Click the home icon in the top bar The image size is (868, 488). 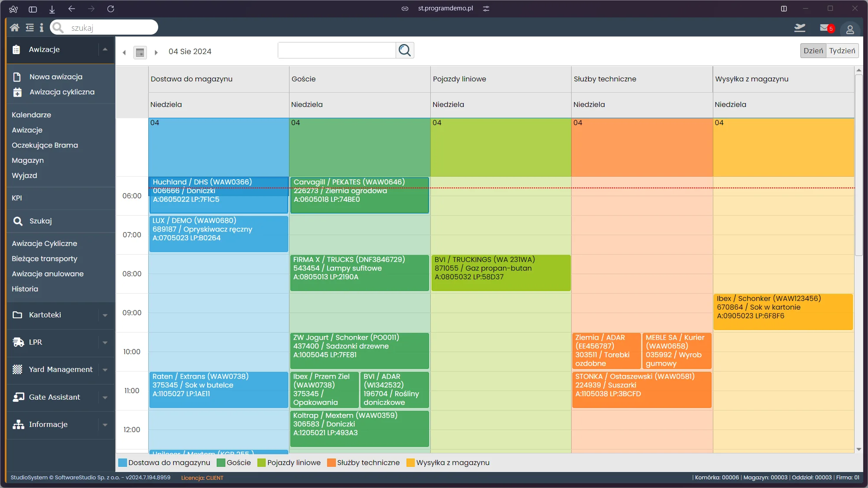(14, 28)
